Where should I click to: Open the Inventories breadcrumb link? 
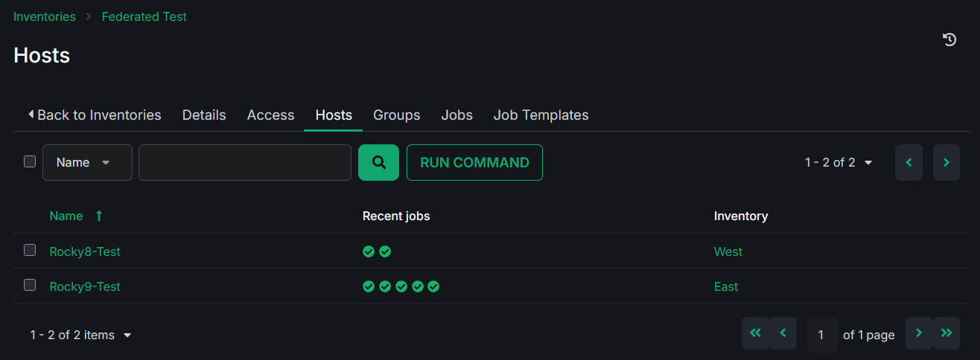click(x=45, y=16)
